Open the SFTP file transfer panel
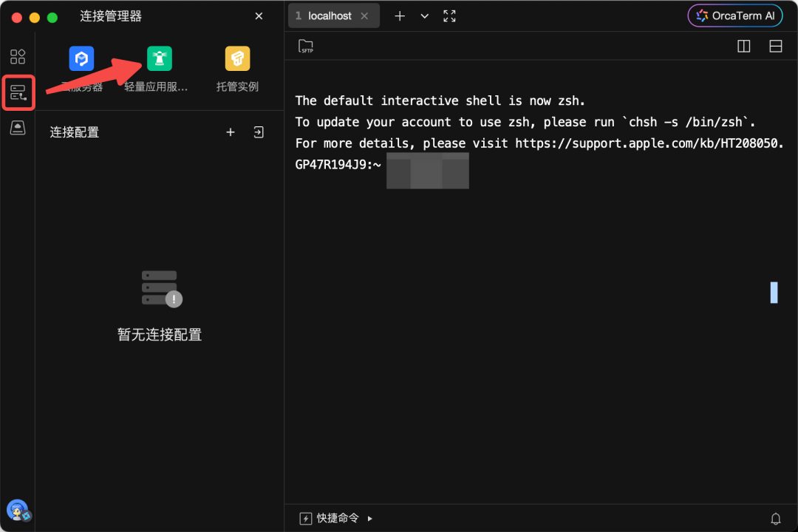The height and width of the screenshot is (532, 798). click(x=305, y=46)
